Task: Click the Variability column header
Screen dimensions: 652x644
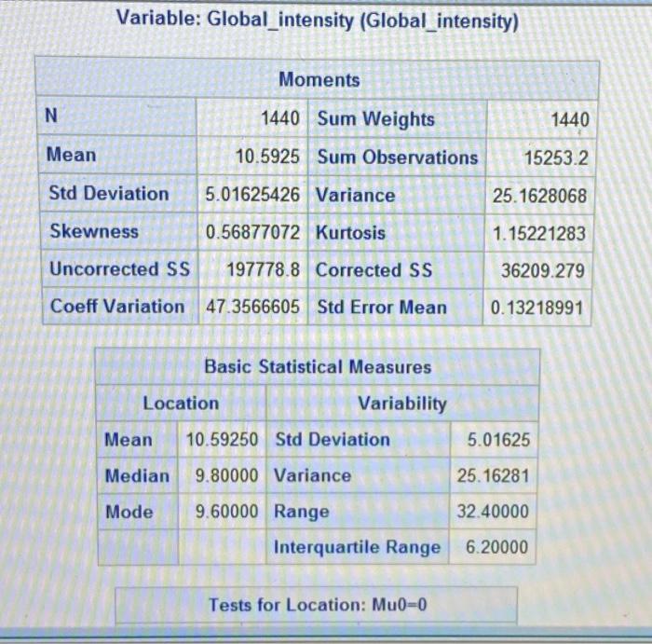Action: click(x=402, y=404)
